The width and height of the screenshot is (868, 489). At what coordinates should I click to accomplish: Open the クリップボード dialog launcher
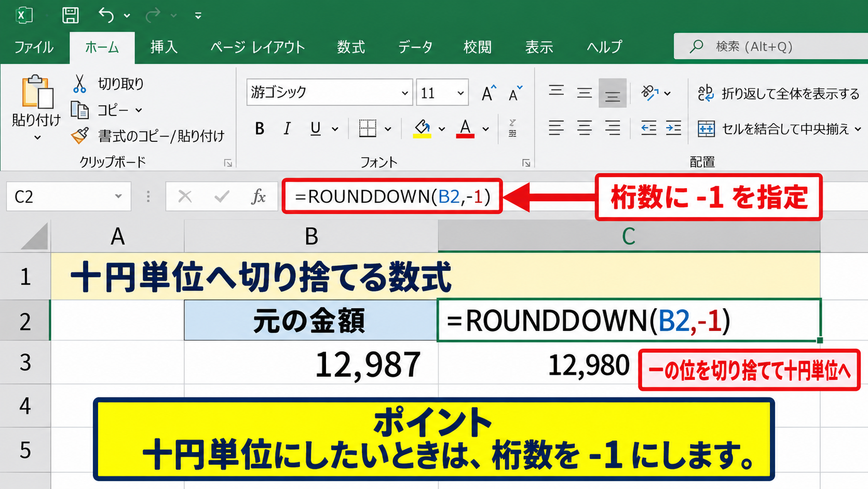point(228,163)
